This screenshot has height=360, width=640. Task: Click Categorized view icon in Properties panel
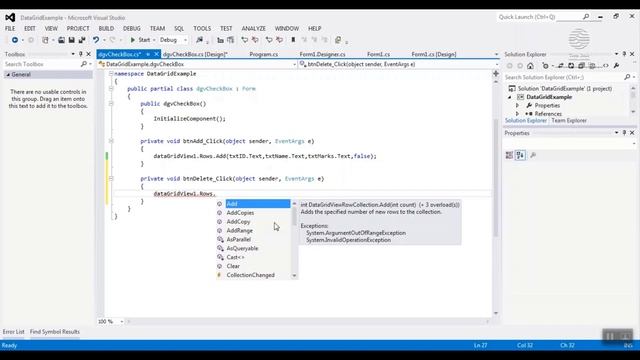[509, 155]
